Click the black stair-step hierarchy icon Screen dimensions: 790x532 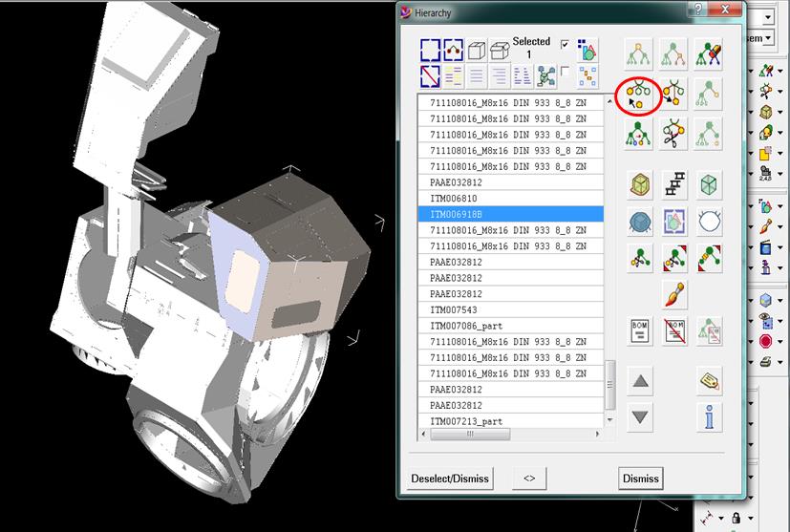pos(675,184)
